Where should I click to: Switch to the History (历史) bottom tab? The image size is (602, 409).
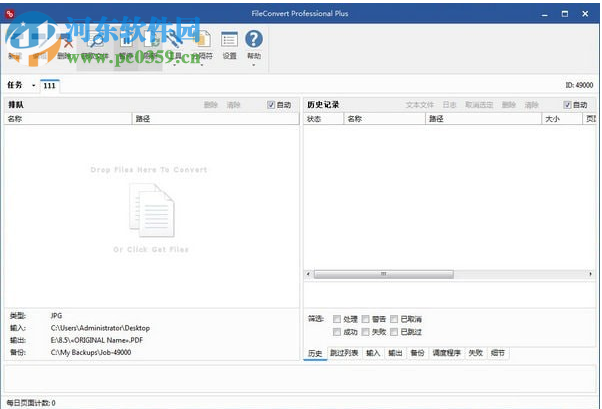coord(315,353)
